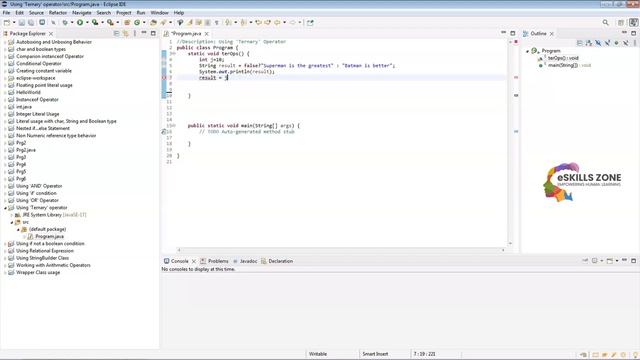Open the Java perspective button
The image size is (640, 360).
[x=633, y=23]
